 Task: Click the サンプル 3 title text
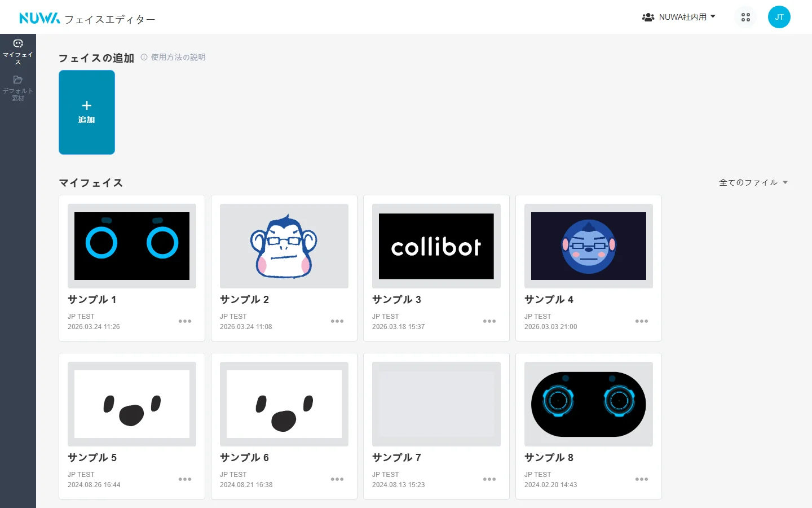(x=396, y=300)
